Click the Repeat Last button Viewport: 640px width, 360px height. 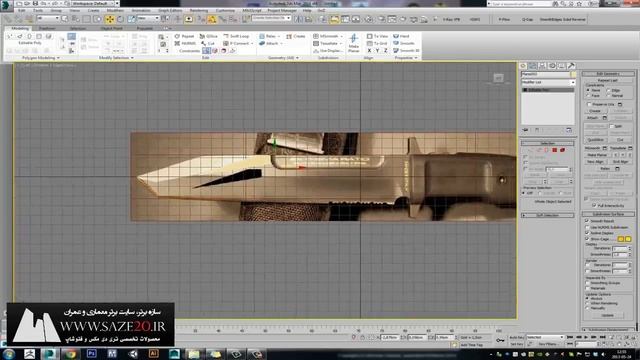(608, 80)
